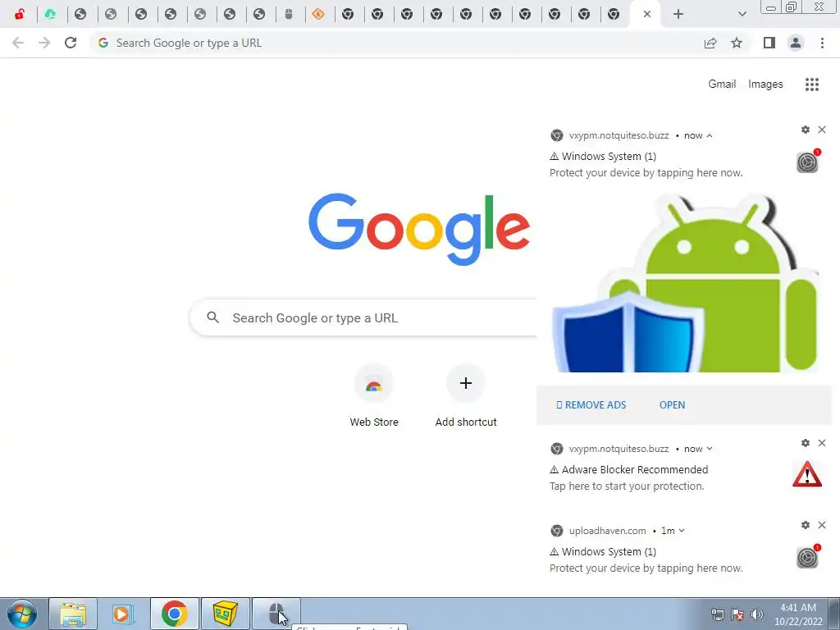Open Windows Explorer from taskbar
The image size is (840, 630).
point(73,614)
